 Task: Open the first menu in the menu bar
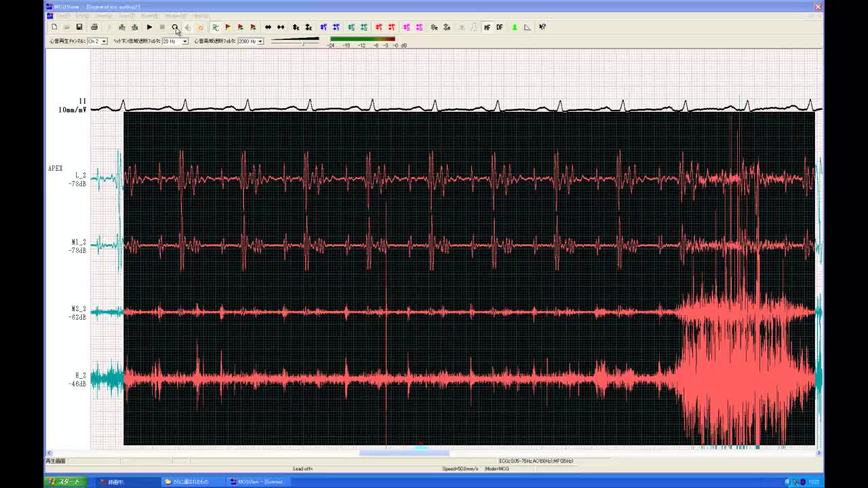click(62, 16)
